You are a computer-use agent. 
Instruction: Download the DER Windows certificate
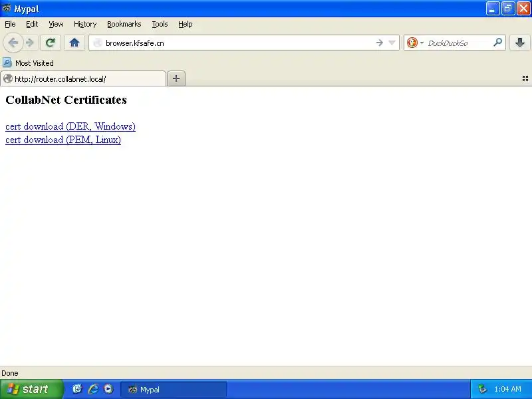click(70, 126)
